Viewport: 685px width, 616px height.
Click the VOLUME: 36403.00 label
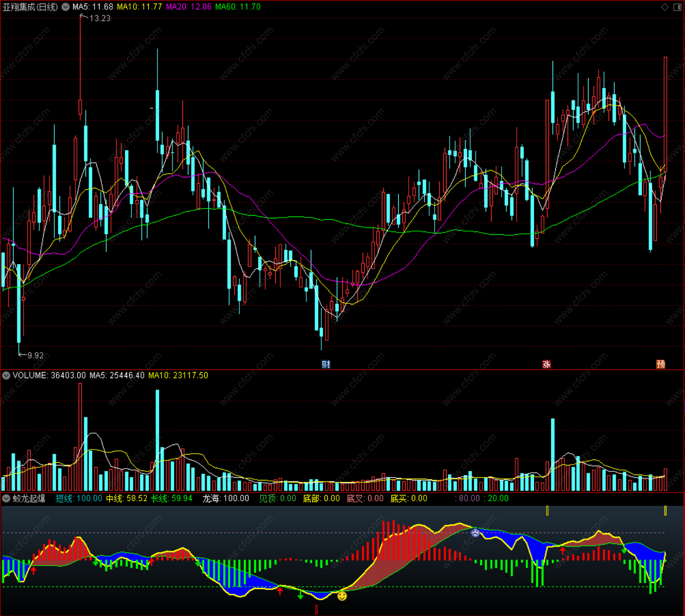tap(49, 375)
